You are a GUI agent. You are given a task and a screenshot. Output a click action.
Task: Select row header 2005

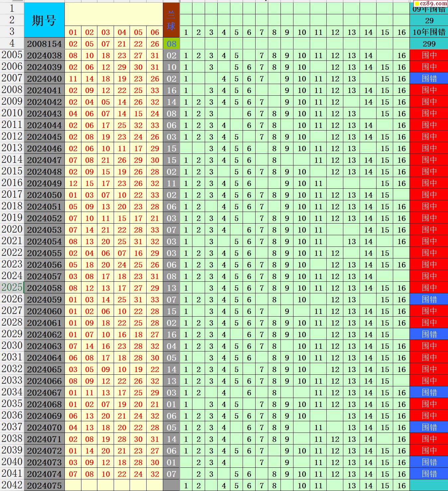click(12, 55)
